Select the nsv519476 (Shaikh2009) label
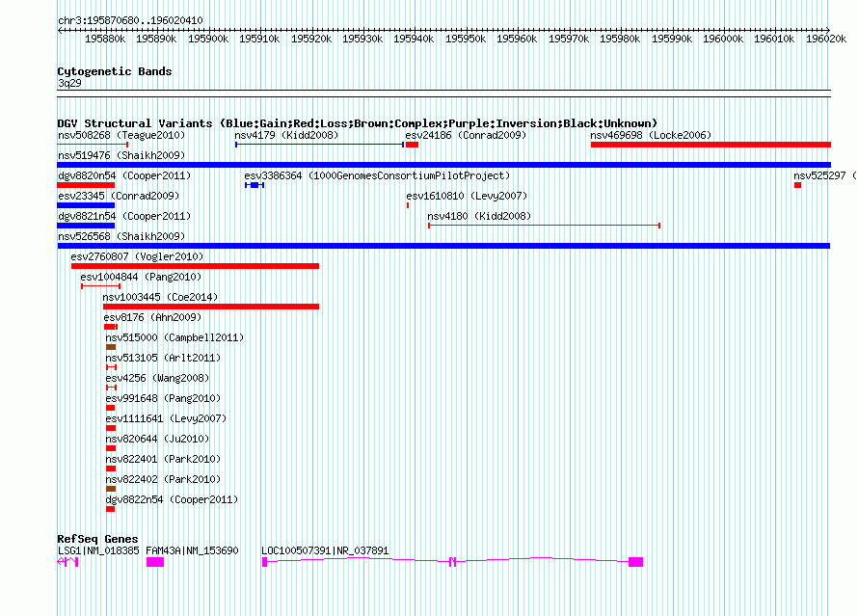This screenshot has width=858, height=616. 121,155
